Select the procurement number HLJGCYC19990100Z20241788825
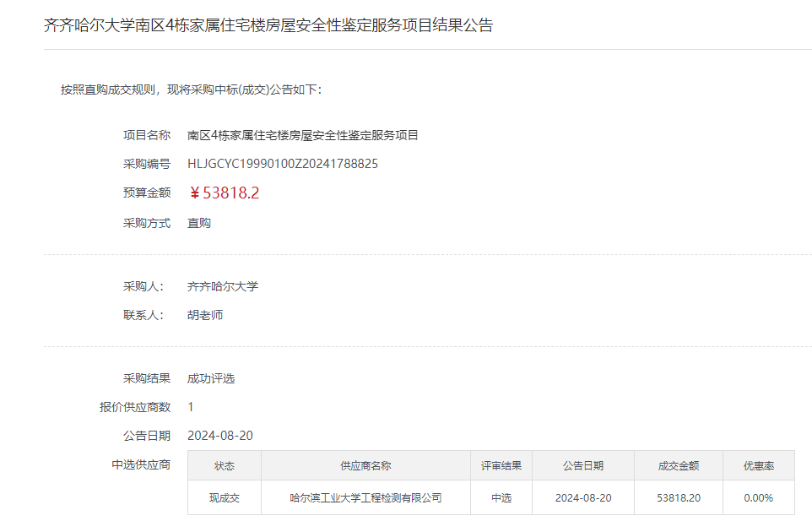Image resolution: width=812 pixels, height=532 pixels. coord(282,164)
